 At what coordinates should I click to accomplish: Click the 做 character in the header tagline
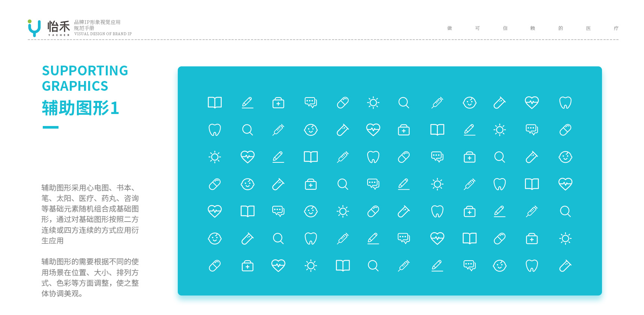tap(450, 28)
